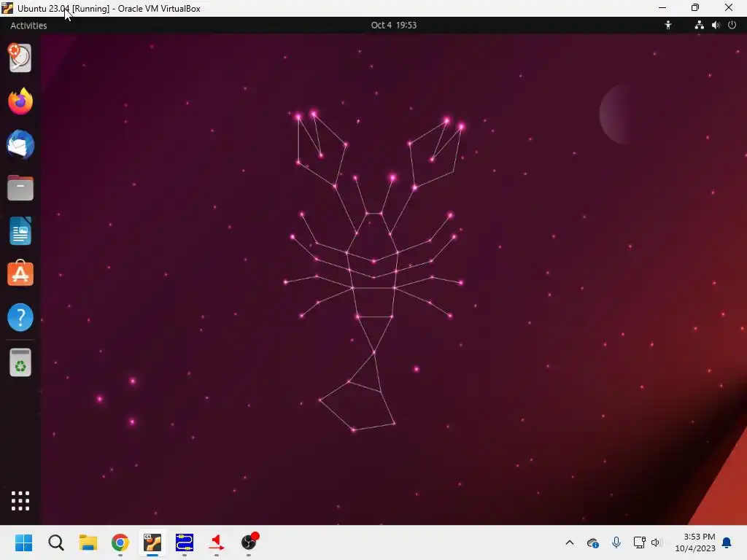Click the cloud sync tray icon
The image size is (747, 560).
coord(592,542)
